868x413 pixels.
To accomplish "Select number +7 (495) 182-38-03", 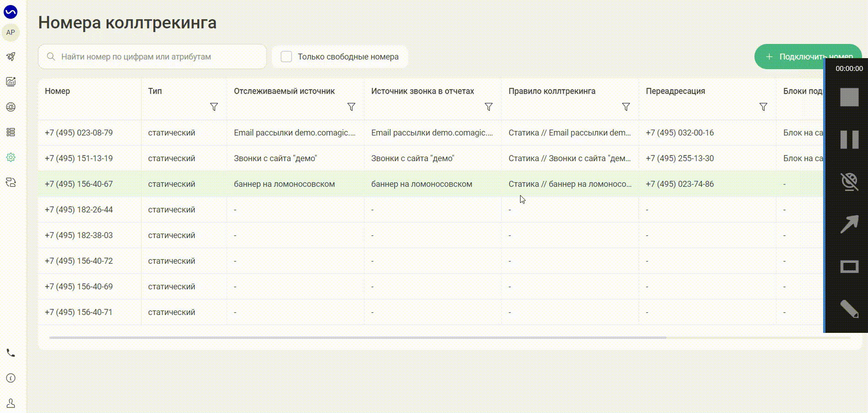I will tap(79, 235).
